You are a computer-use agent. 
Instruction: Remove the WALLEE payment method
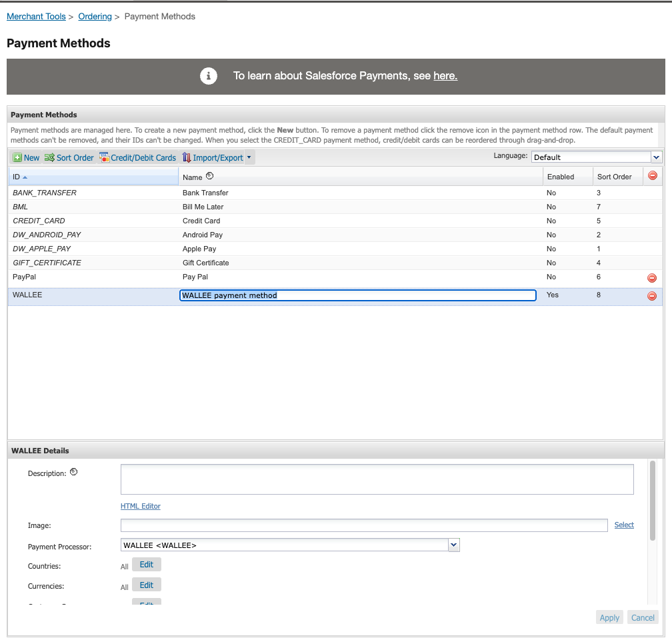pos(652,296)
